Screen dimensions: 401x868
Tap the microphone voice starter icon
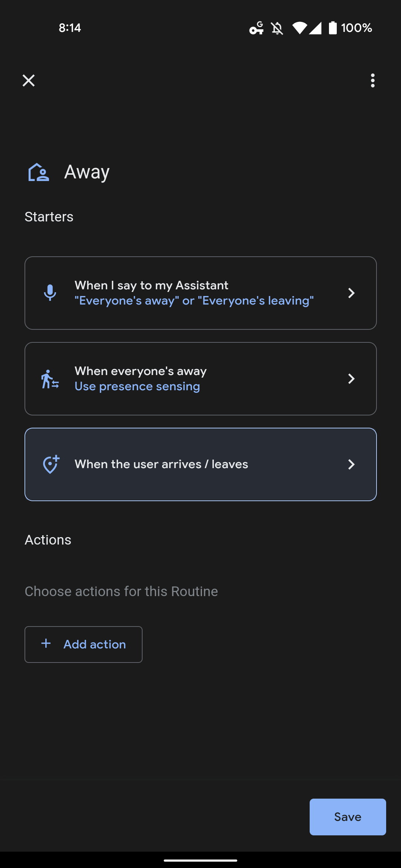[x=50, y=293]
